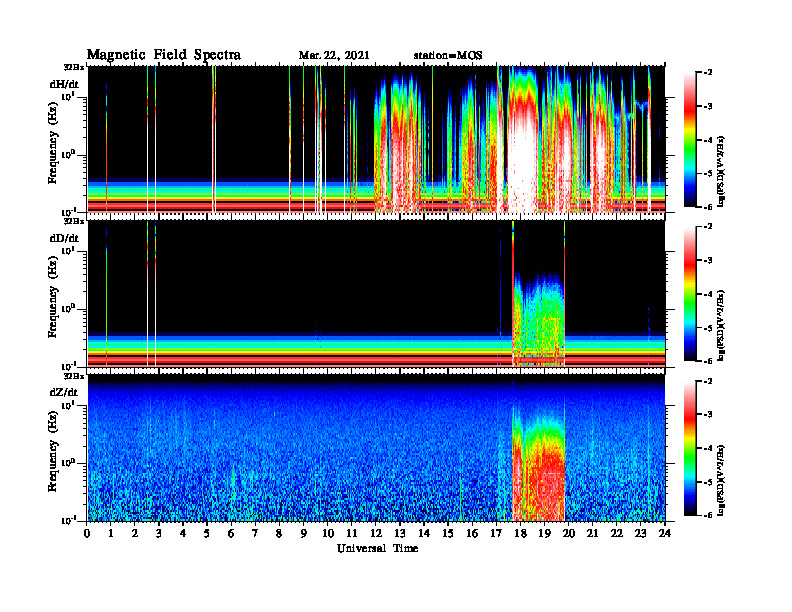Click hour 3 on the time axis
Image resolution: width=792 pixels, height=612 pixels.
(159, 533)
